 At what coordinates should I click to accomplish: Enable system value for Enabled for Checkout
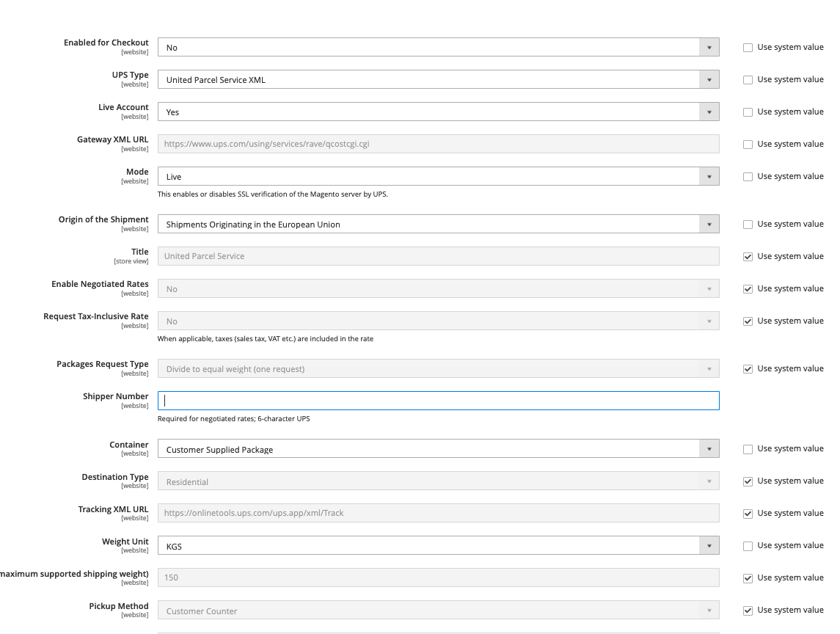coord(748,48)
